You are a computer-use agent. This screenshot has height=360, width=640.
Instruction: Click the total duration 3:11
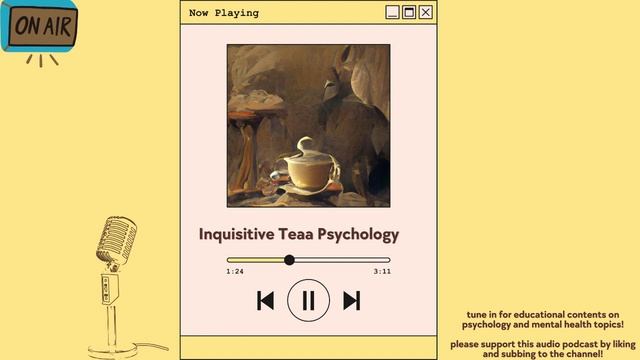tap(382, 271)
